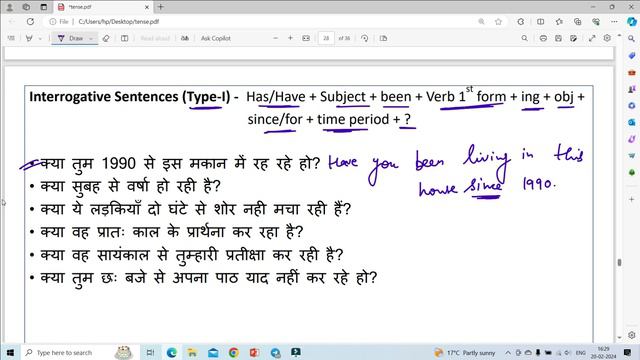Open sidebar settings gear at bottom
Image resolution: width=640 pixels, height=360 pixels.
click(x=632, y=335)
